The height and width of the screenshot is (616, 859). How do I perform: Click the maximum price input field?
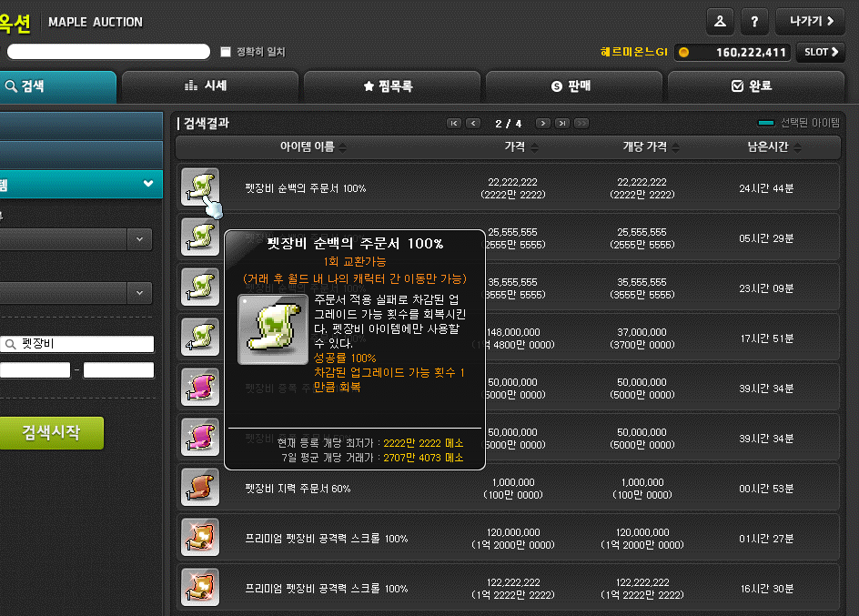pyautogui.click(x=118, y=370)
